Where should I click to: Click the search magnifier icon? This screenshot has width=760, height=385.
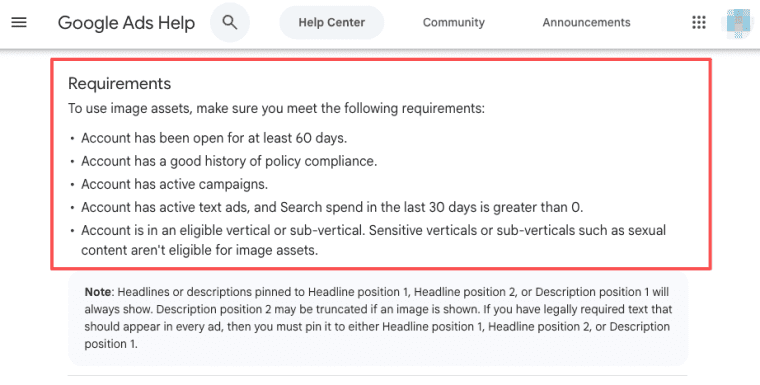point(230,22)
